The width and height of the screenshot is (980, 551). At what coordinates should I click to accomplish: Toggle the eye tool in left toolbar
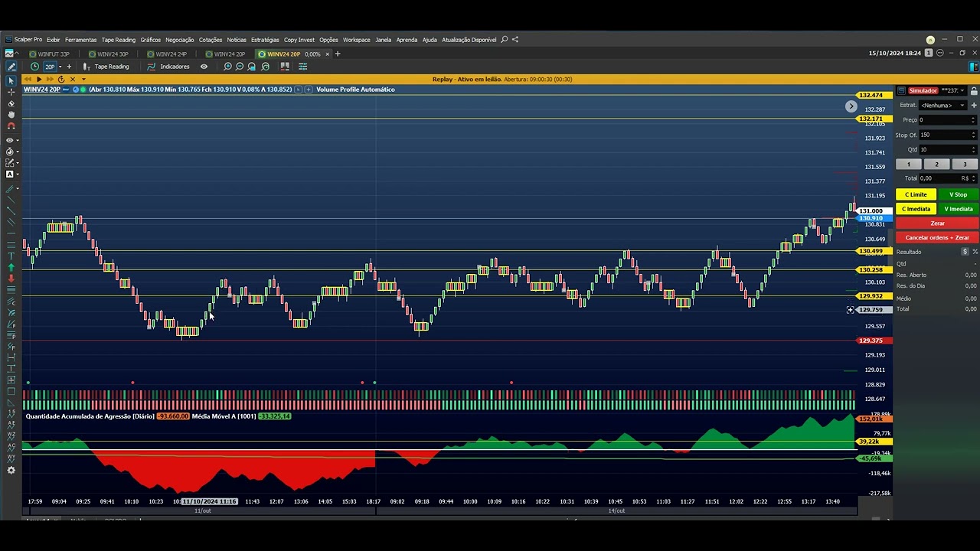[x=11, y=140]
